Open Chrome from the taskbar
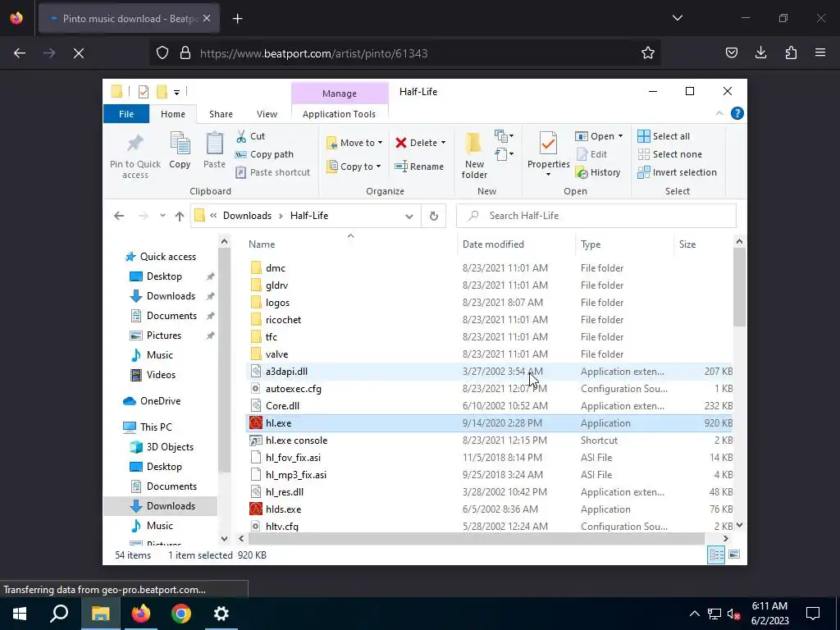 tap(181, 614)
